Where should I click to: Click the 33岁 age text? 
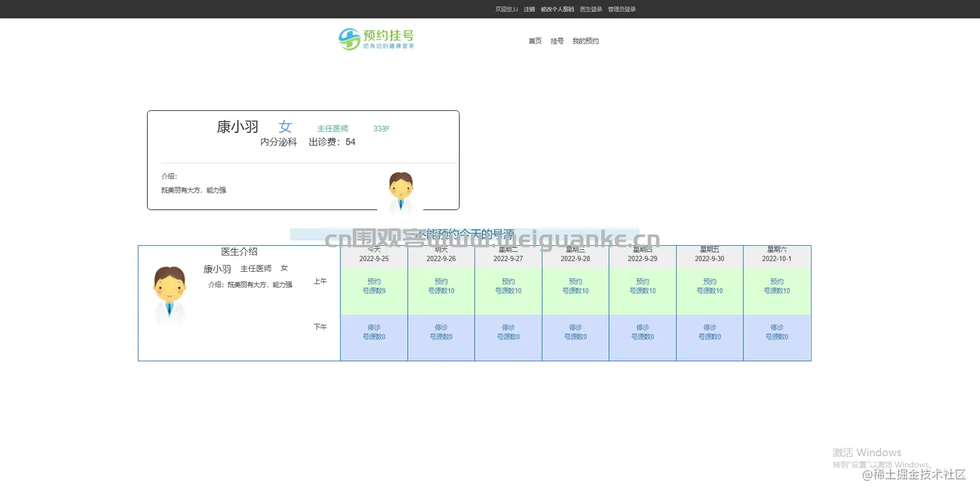[381, 128]
